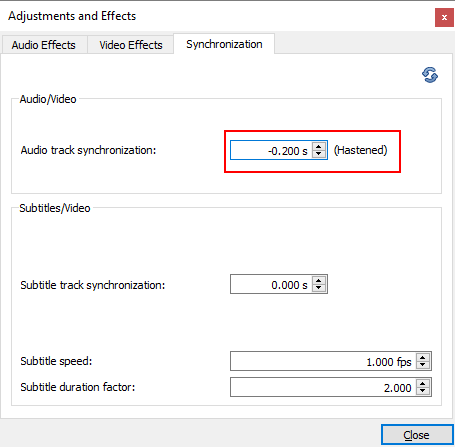
Task: Lower subtitle speed using the down arrow
Action: coord(423,365)
